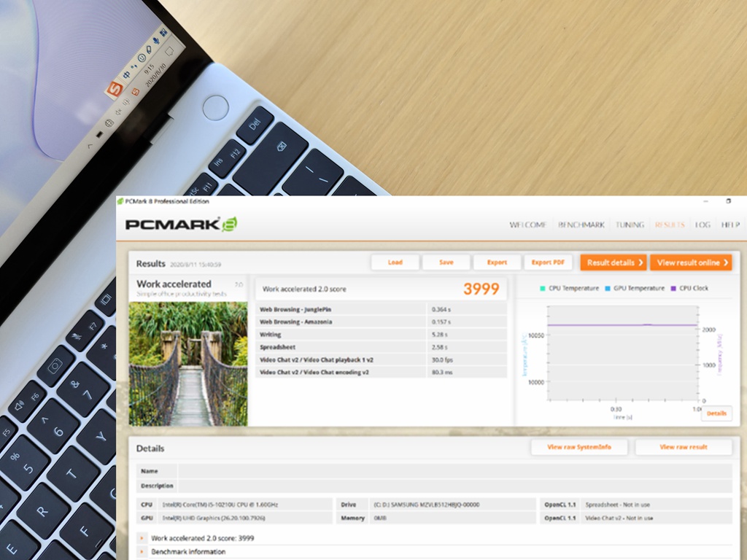Click the CPU clock line in the chart

coord(623,325)
